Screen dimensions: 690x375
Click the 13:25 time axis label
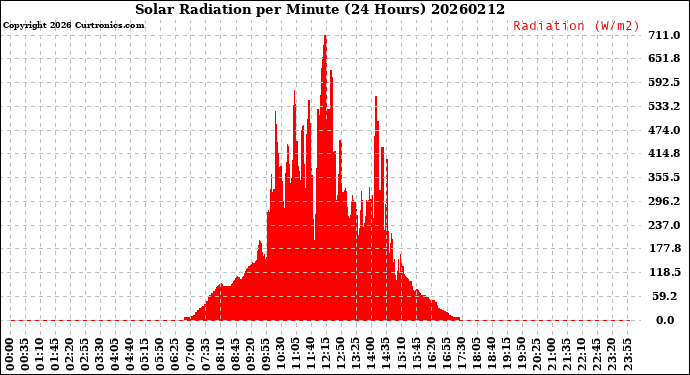(x=355, y=355)
